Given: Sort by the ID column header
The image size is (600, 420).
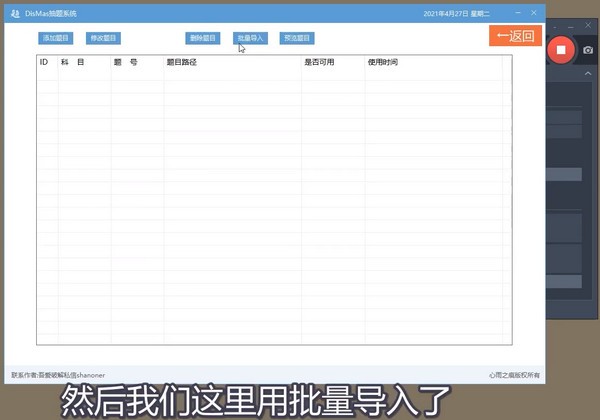Looking at the screenshot, I should [47, 62].
